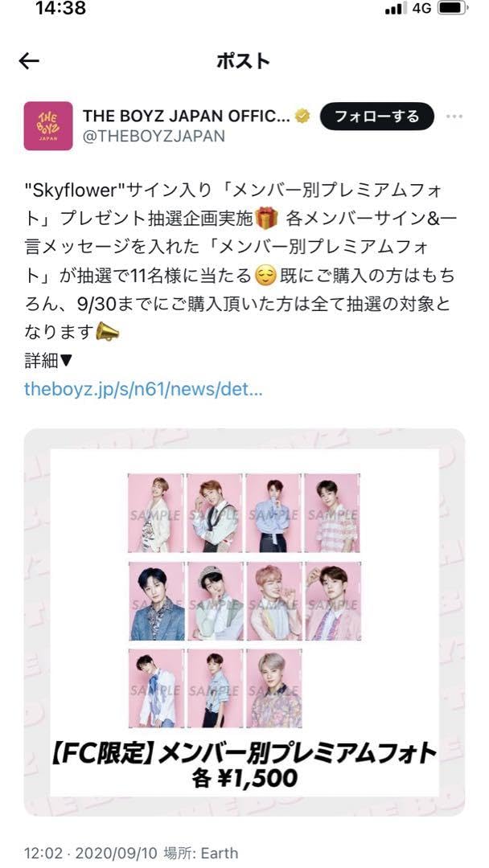Tap the megaphone emoji in post text

[x=108, y=332]
